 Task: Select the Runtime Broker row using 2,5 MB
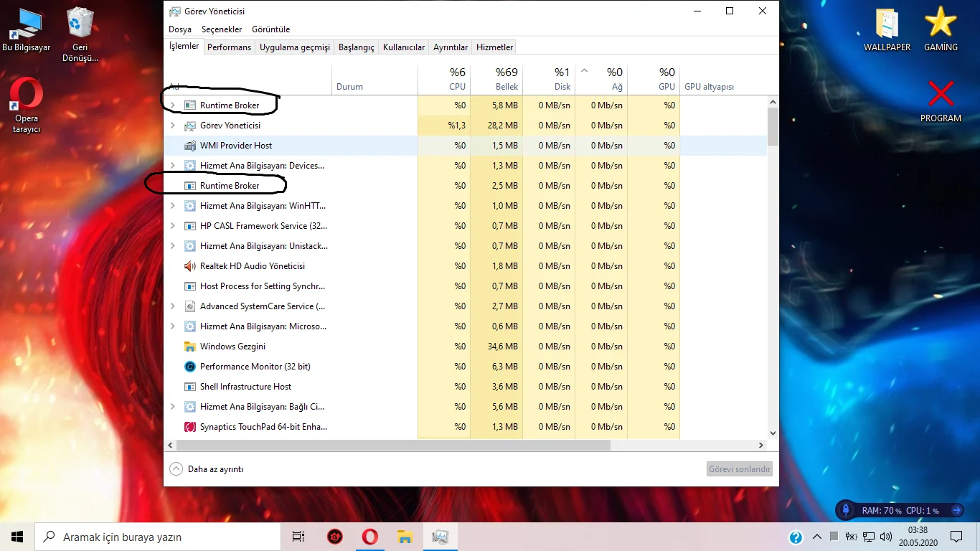(x=466, y=186)
